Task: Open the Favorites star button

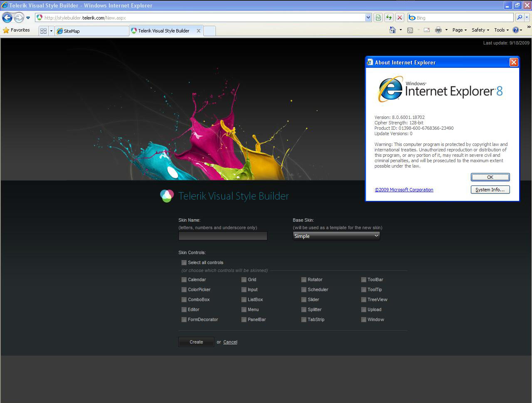Action: click(17, 30)
